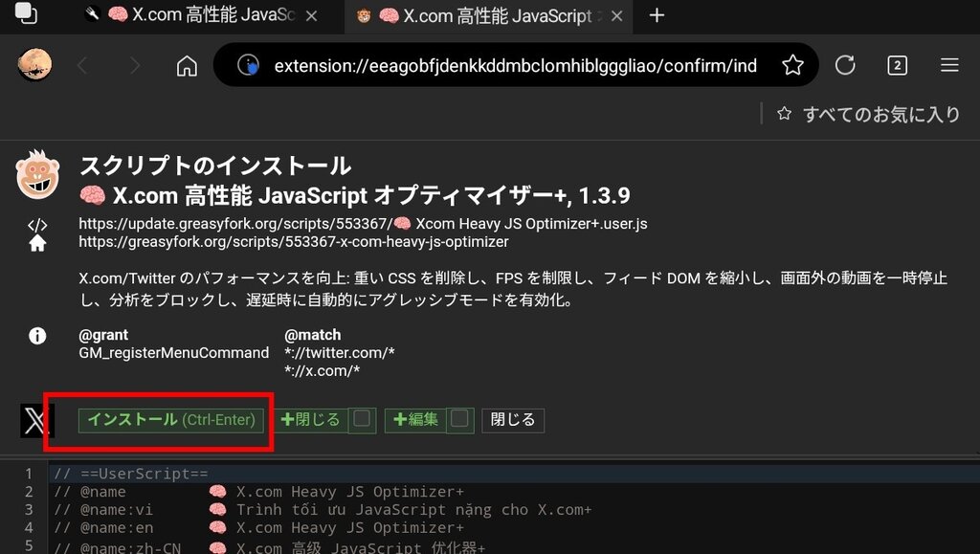Click the green +編集 button

[x=415, y=420]
